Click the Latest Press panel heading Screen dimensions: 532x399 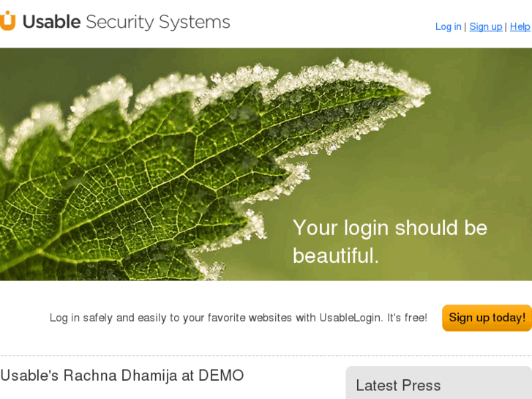pyautogui.click(x=398, y=385)
